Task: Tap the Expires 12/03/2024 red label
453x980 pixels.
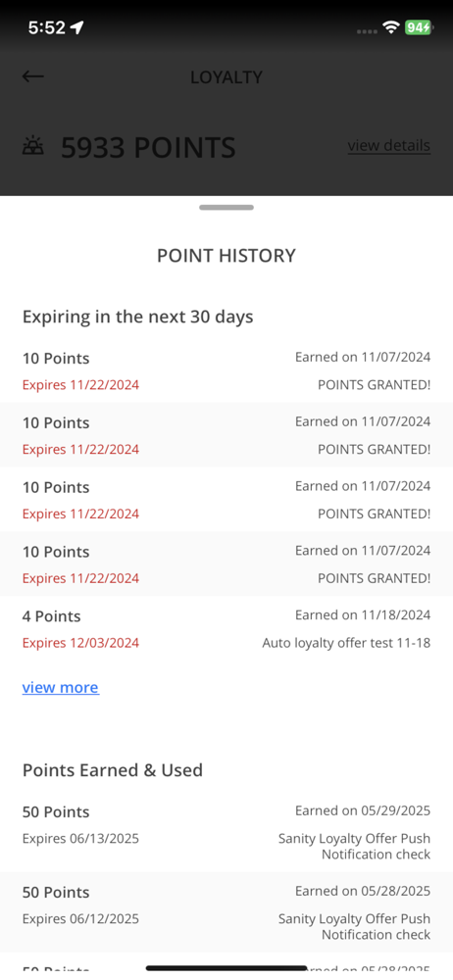Action: coord(80,643)
